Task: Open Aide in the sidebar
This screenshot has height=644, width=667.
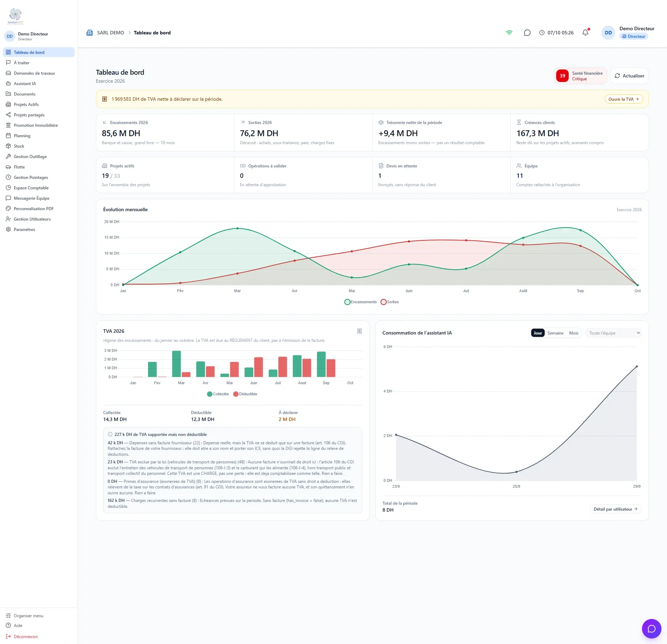Action: pyautogui.click(x=39, y=625)
